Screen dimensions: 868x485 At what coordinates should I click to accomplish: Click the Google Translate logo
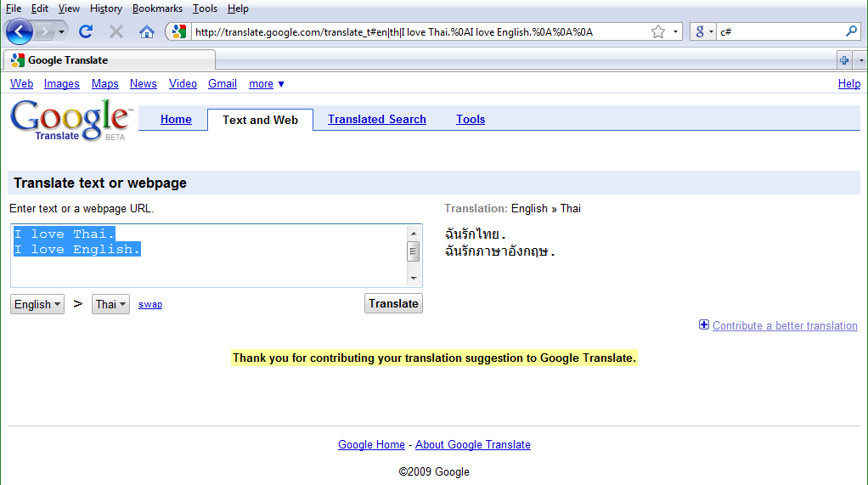tap(70, 120)
